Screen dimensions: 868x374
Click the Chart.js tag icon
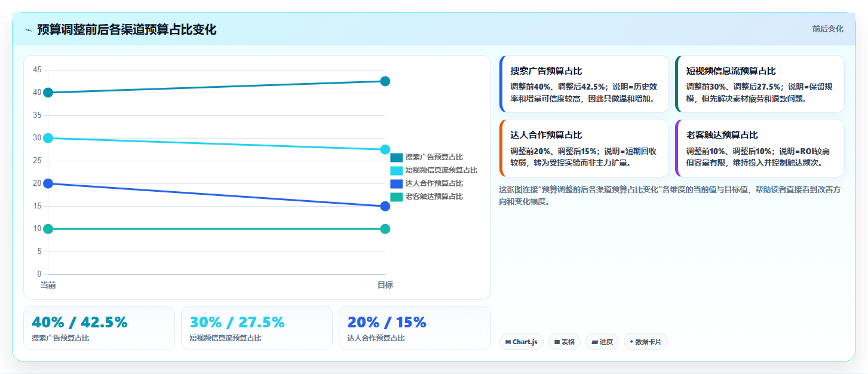[x=508, y=342]
